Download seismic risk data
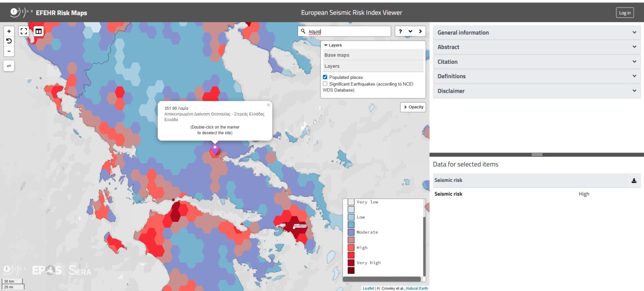The width and height of the screenshot is (644, 291). [634, 181]
